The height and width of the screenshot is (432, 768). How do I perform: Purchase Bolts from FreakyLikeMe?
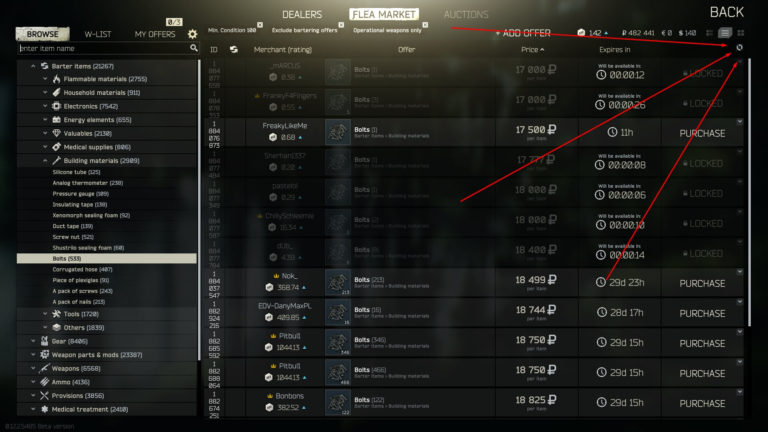[x=702, y=133]
